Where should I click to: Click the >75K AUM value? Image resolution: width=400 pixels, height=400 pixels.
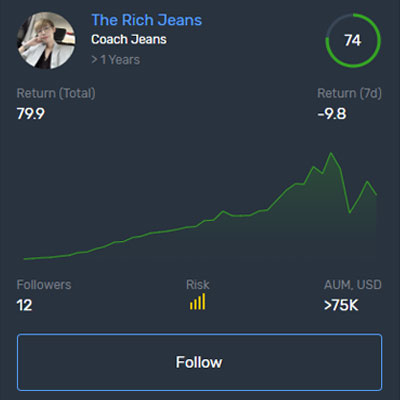tap(341, 305)
